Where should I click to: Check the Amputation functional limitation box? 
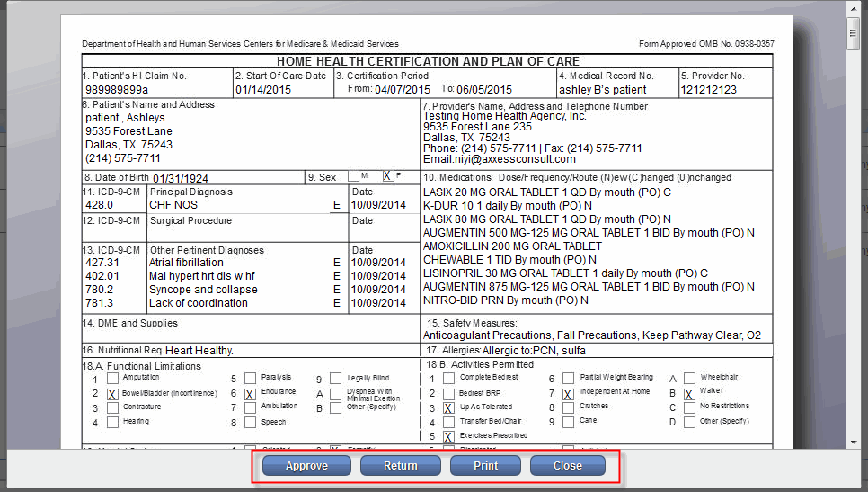click(112, 380)
